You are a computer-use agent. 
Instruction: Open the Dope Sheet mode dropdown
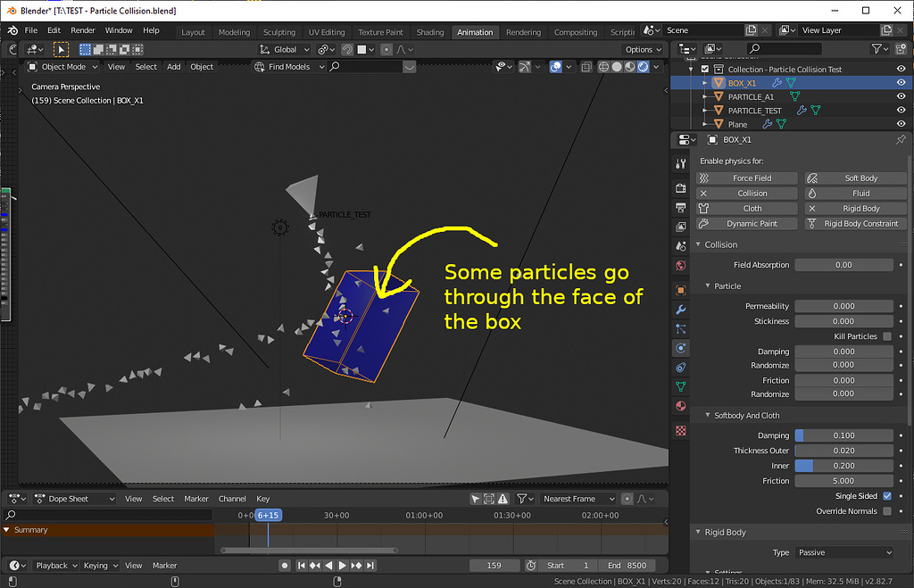pos(75,499)
